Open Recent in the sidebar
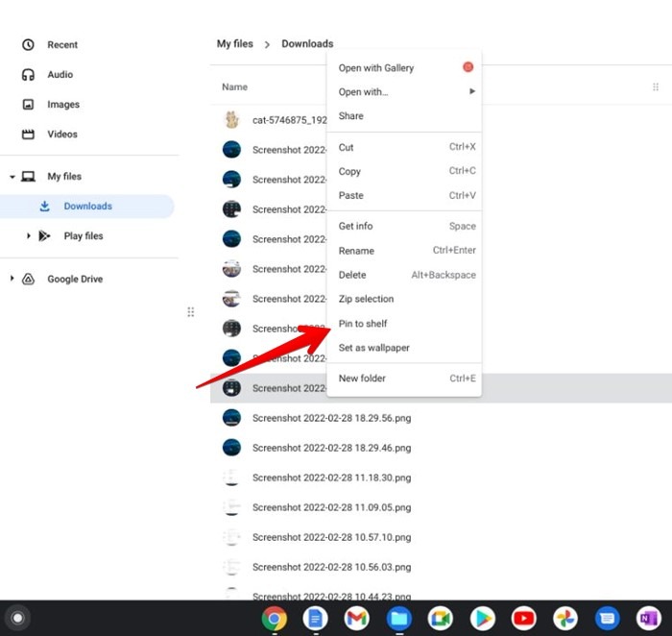This screenshot has height=636, width=672. tap(62, 45)
